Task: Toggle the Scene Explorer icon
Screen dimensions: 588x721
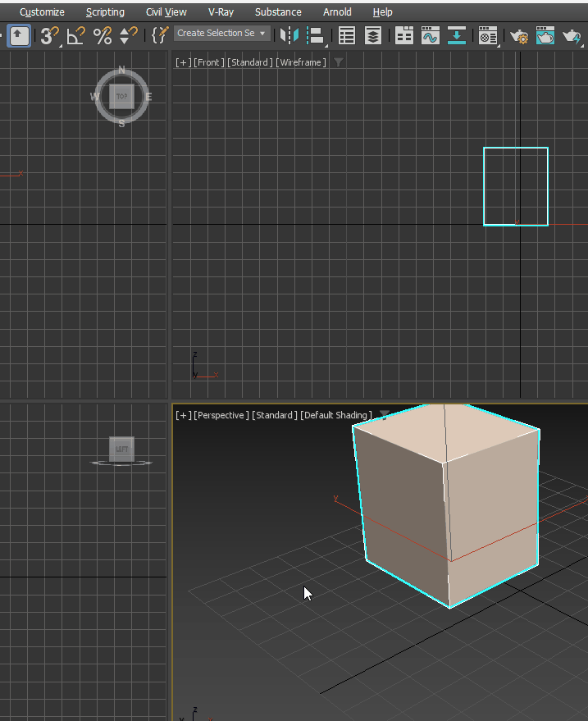Action: pyautogui.click(x=347, y=35)
